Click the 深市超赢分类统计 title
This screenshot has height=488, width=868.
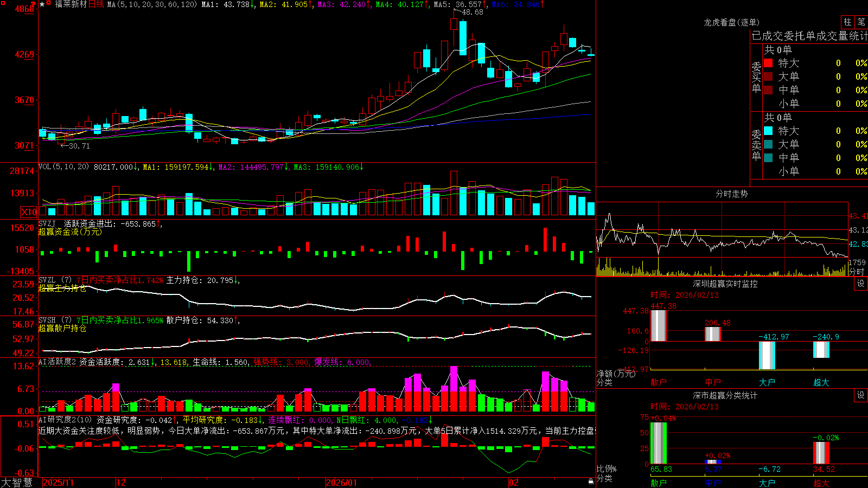(x=725, y=395)
